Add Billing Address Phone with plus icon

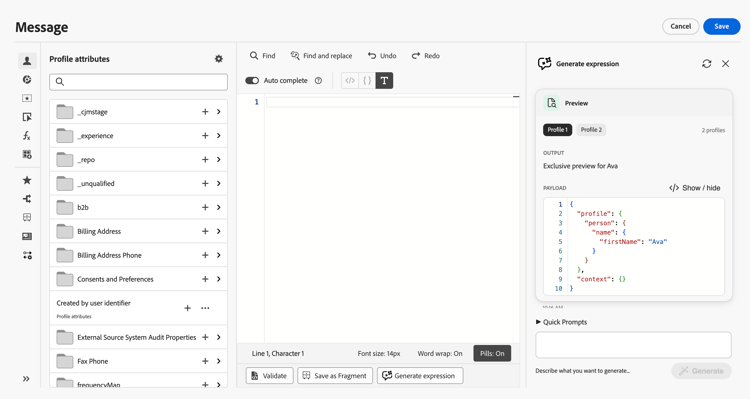205,255
